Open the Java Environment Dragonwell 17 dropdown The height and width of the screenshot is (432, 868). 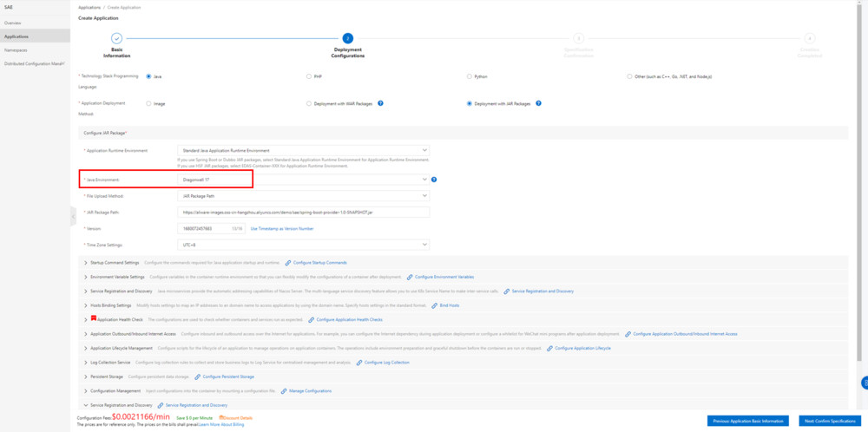point(303,180)
